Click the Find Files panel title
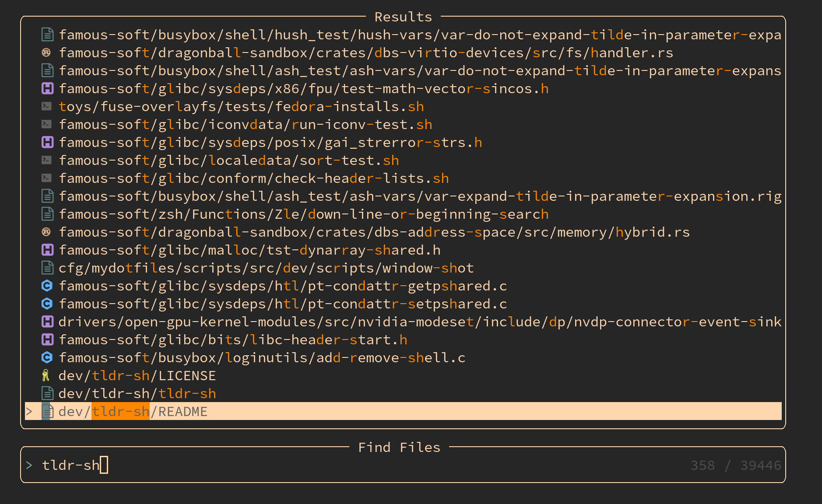 tap(399, 447)
